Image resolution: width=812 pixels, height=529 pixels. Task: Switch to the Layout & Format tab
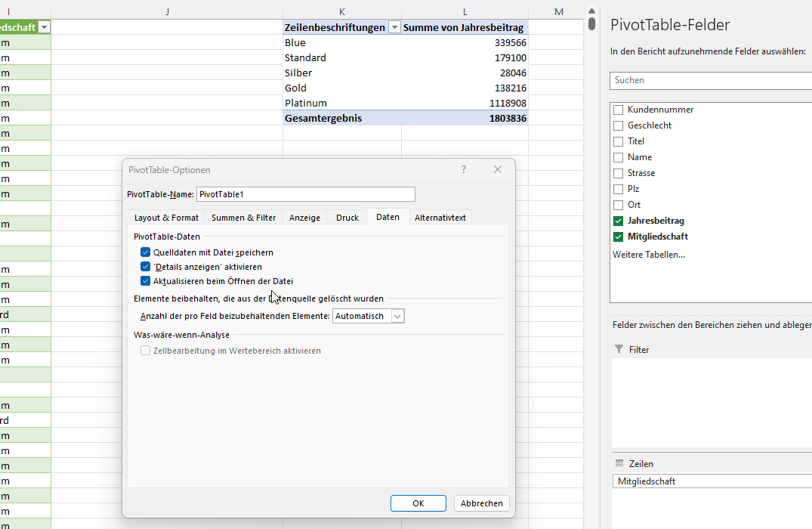(166, 218)
